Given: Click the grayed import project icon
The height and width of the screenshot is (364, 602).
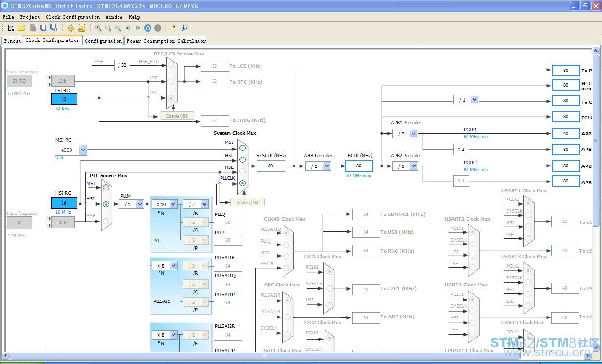Looking at the screenshot, I should (32, 28).
